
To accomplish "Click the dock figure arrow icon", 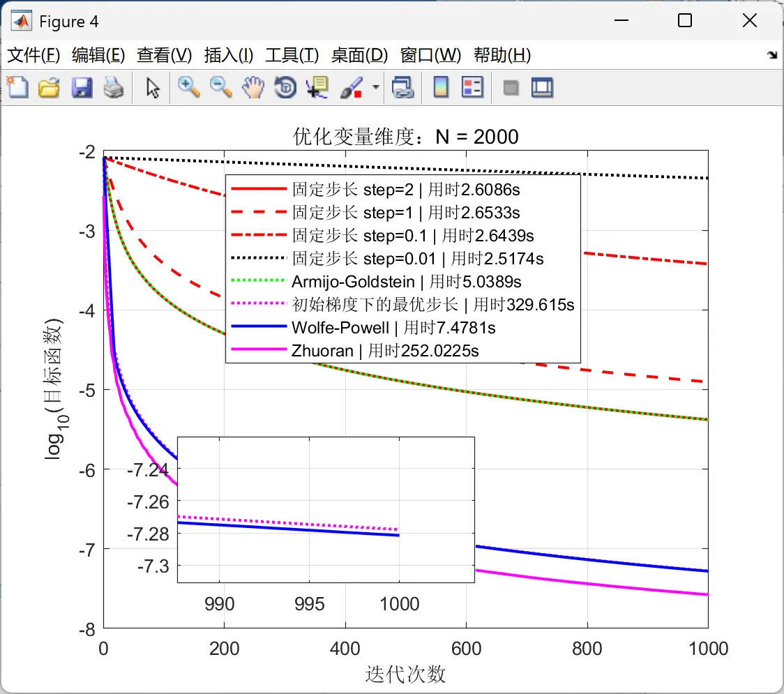I will click(772, 55).
